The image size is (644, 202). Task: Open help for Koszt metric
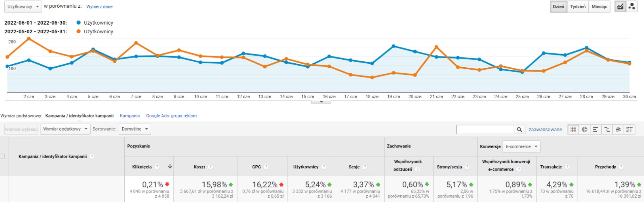point(210,167)
